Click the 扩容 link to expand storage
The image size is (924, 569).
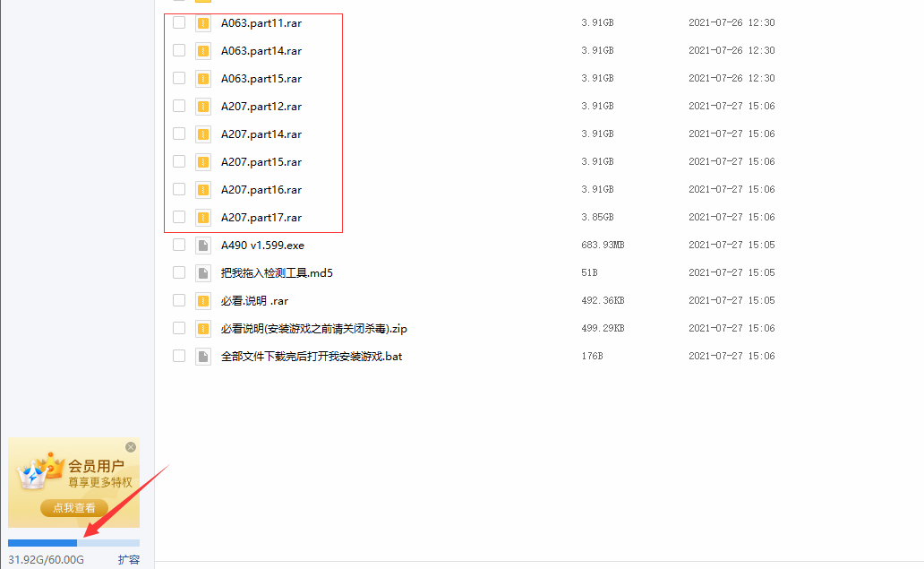pos(128,559)
